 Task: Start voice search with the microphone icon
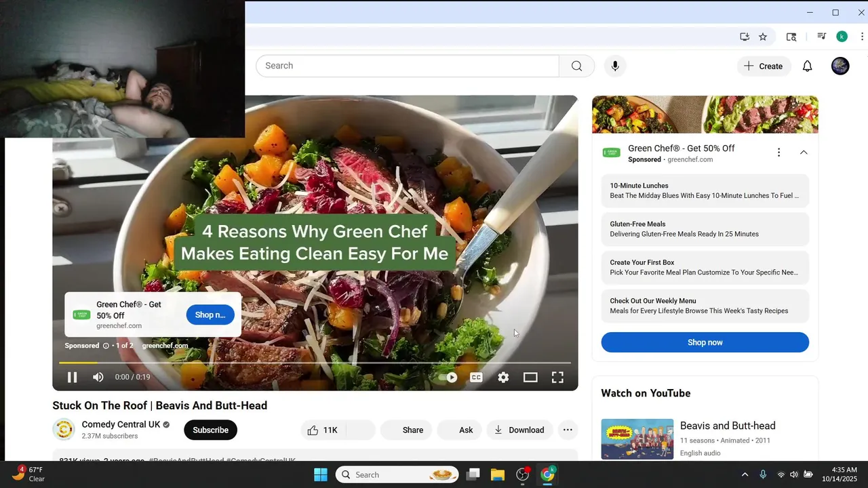pos(615,66)
